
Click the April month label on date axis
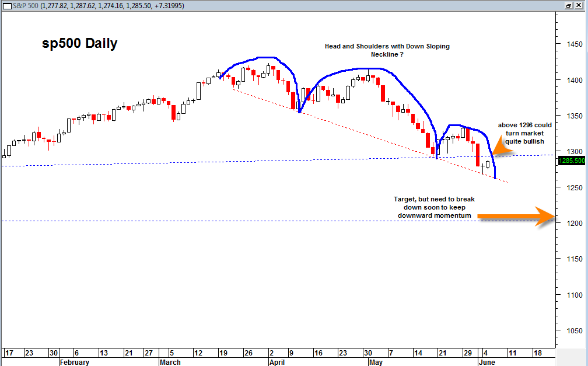tap(277, 362)
